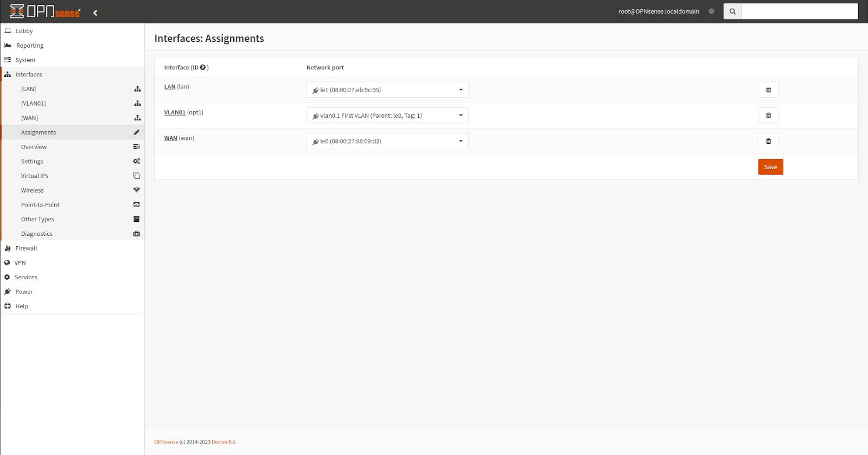This screenshot has width=868, height=455.
Task: Click the Firewall flame icon
Action: pyautogui.click(x=8, y=248)
